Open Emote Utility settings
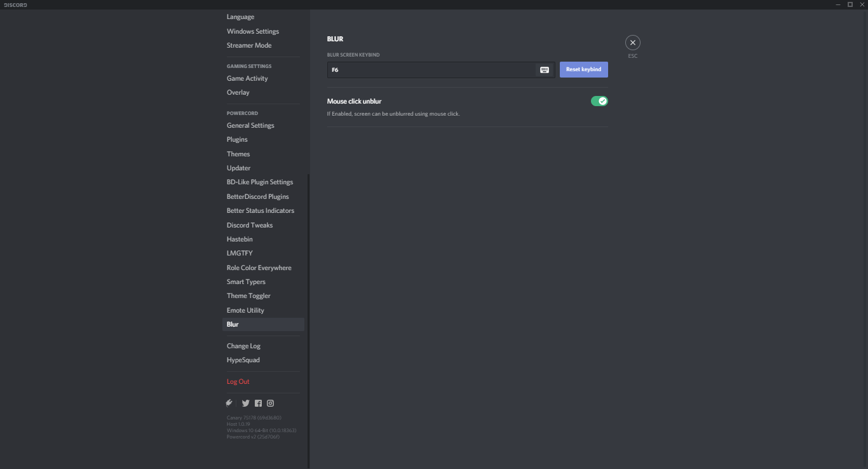868x469 pixels. point(263,310)
